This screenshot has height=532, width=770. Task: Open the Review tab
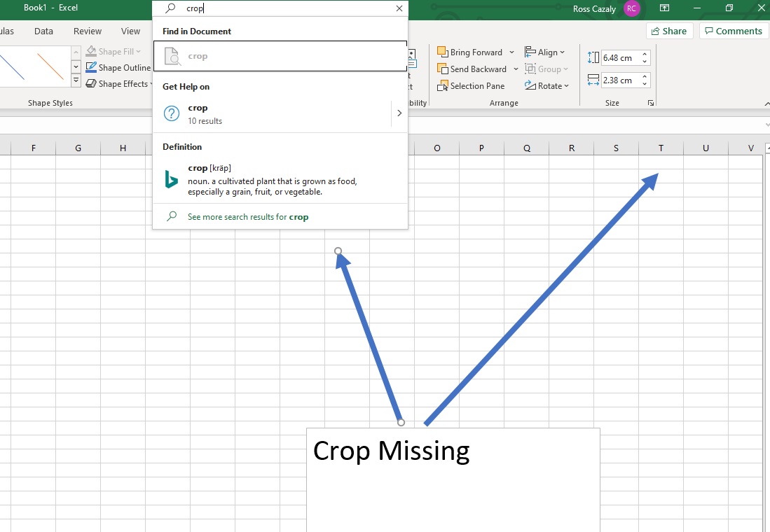click(88, 31)
